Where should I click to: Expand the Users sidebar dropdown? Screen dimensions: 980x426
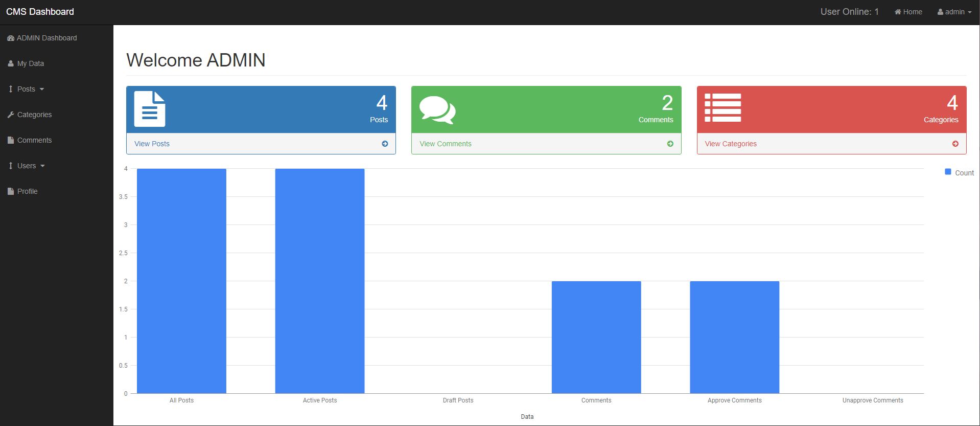[27, 166]
